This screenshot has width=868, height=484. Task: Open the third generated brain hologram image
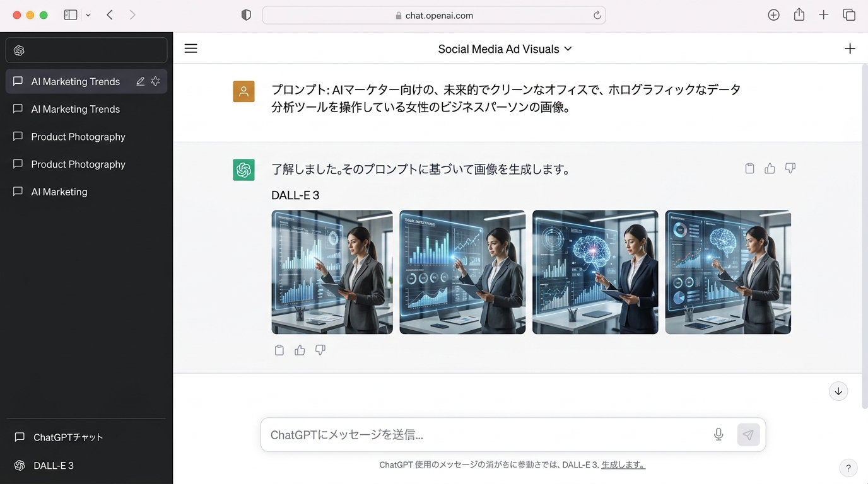595,272
